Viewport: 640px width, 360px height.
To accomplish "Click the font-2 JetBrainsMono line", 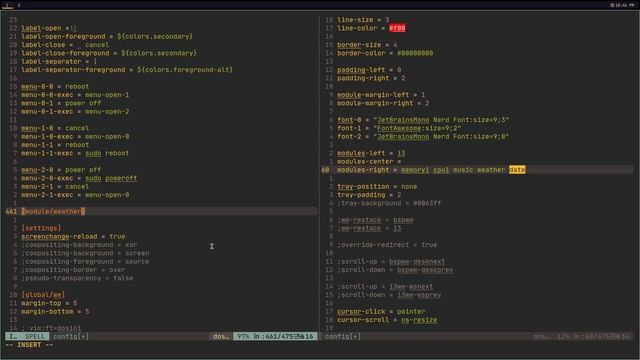I will (423, 137).
